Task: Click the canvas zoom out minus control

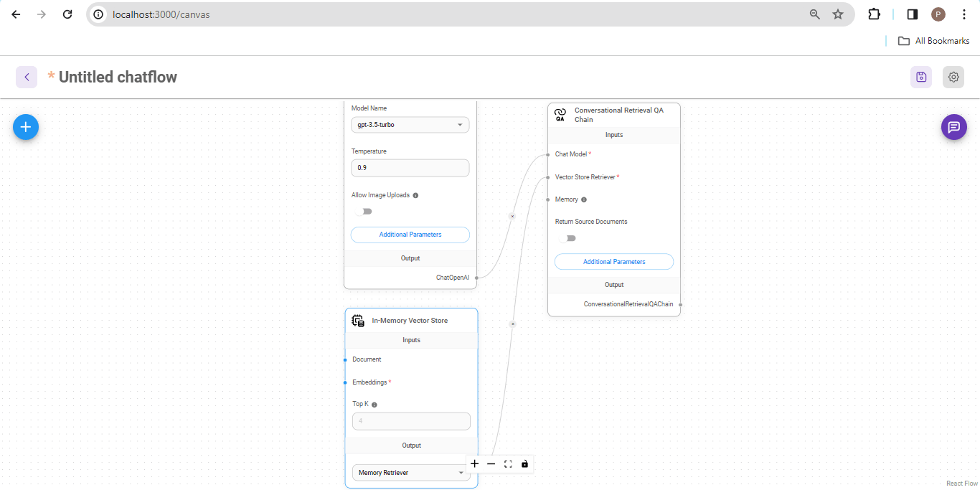Action: [491, 464]
